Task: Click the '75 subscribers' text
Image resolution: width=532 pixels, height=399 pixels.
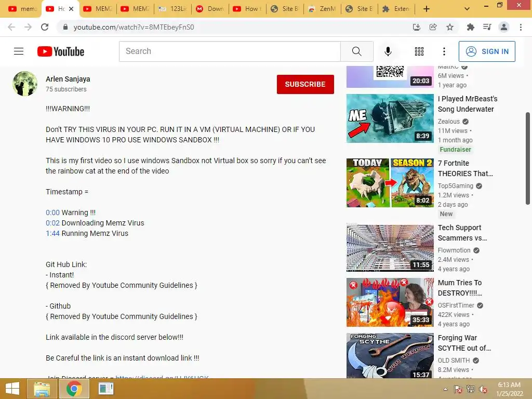Action: click(x=66, y=89)
